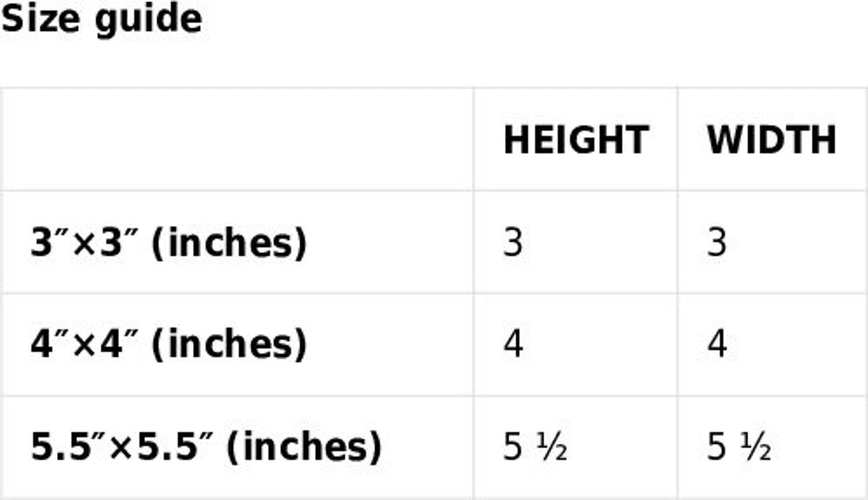Click the height value 3 cell
The width and height of the screenshot is (868, 500).
(513, 243)
